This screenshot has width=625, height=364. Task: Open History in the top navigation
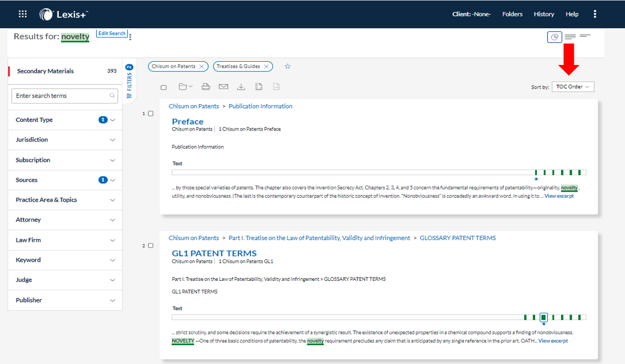[x=544, y=14]
